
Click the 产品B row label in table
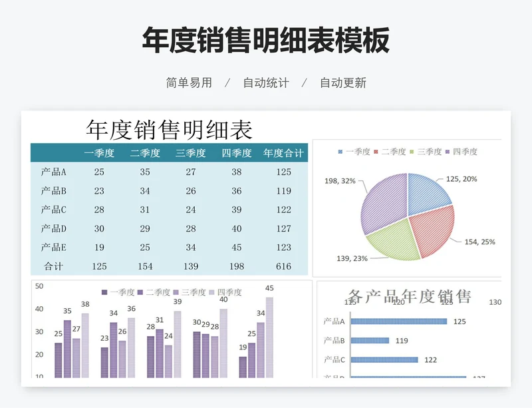point(54,191)
